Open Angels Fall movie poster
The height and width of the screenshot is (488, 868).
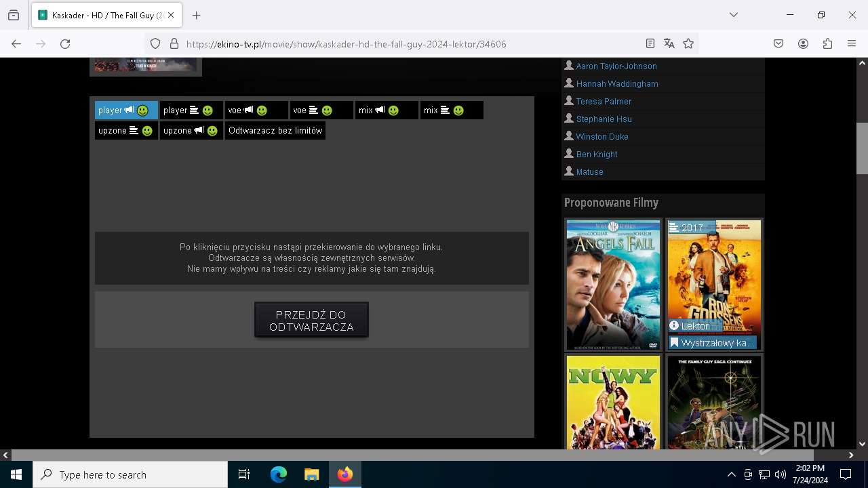[x=613, y=285]
